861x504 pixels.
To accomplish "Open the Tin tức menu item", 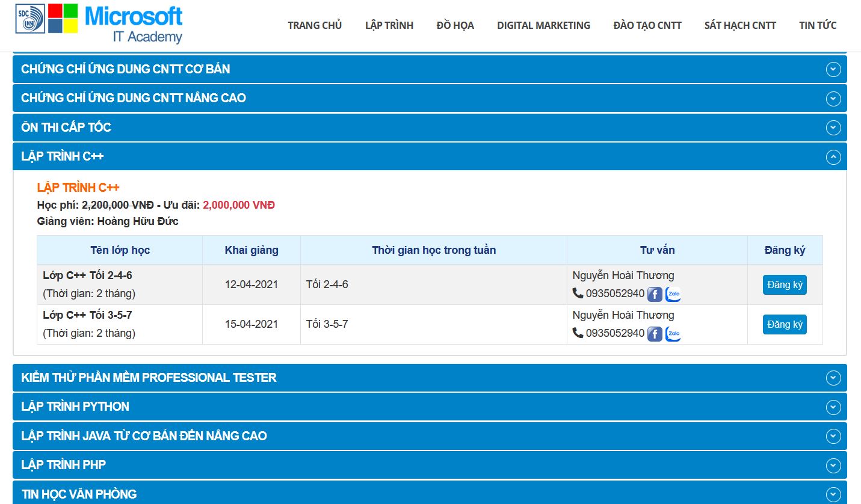I will coord(818,25).
